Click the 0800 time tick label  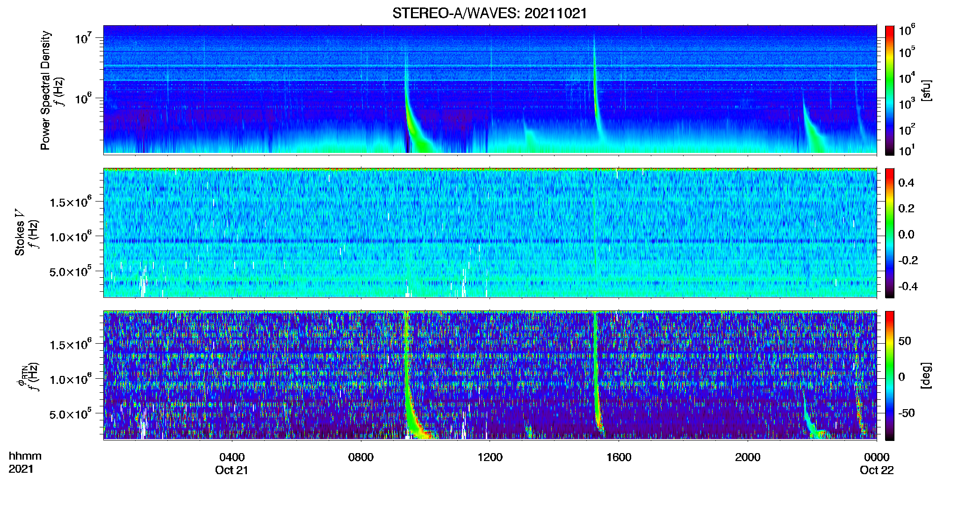click(361, 457)
